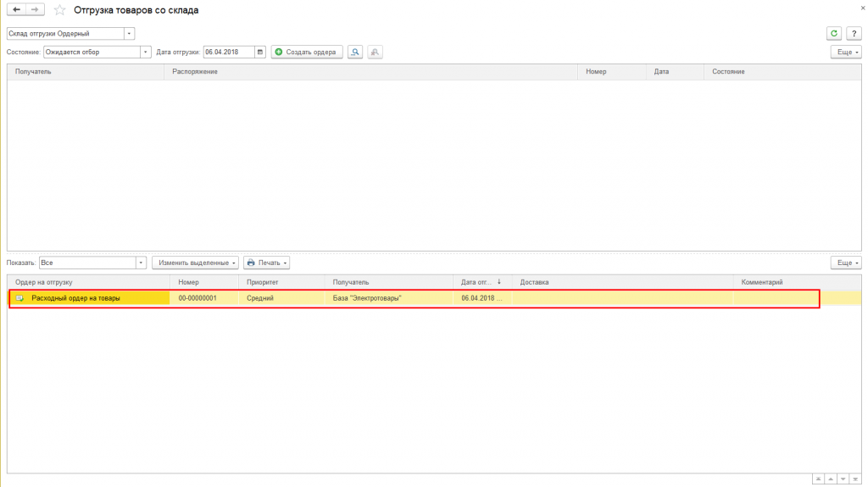
Task: Click the lower table Номер column header
Action: pos(204,282)
